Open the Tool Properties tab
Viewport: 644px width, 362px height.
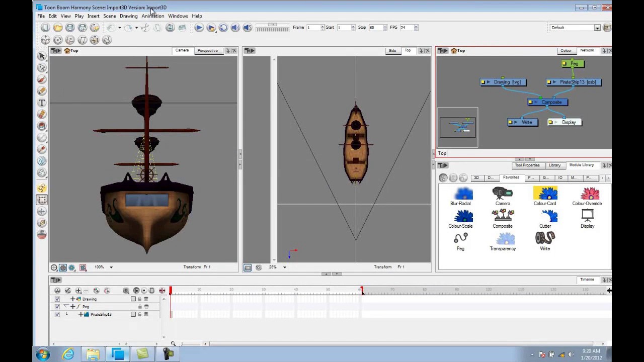pyautogui.click(x=527, y=165)
